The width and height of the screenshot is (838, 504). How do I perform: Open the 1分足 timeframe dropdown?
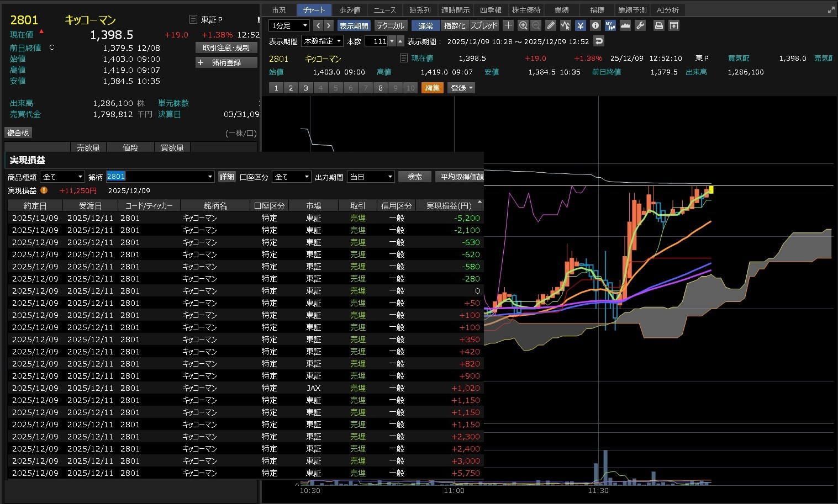coord(289,25)
